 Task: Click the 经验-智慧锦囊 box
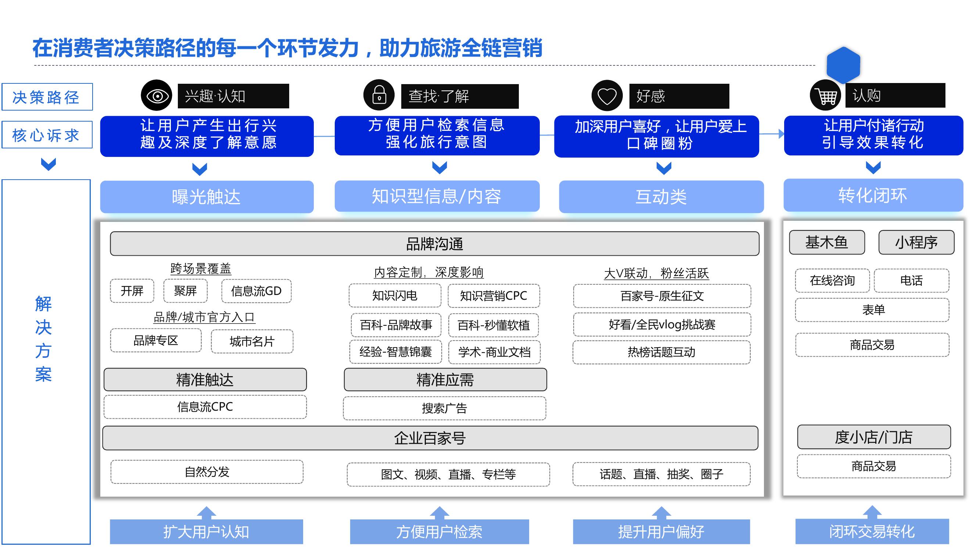click(x=396, y=352)
